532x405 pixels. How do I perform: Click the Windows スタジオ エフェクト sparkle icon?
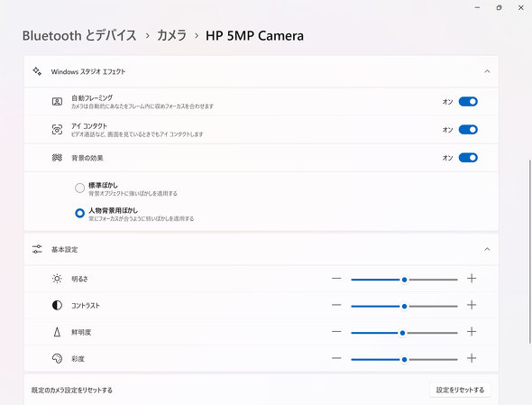(37, 71)
